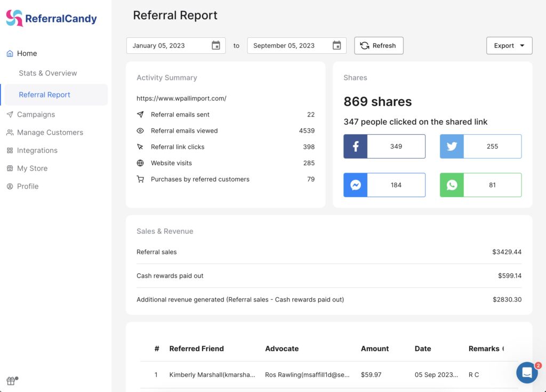Select the Referral Report sidebar item
The width and height of the screenshot is (546, 392).
click(45, 94)
